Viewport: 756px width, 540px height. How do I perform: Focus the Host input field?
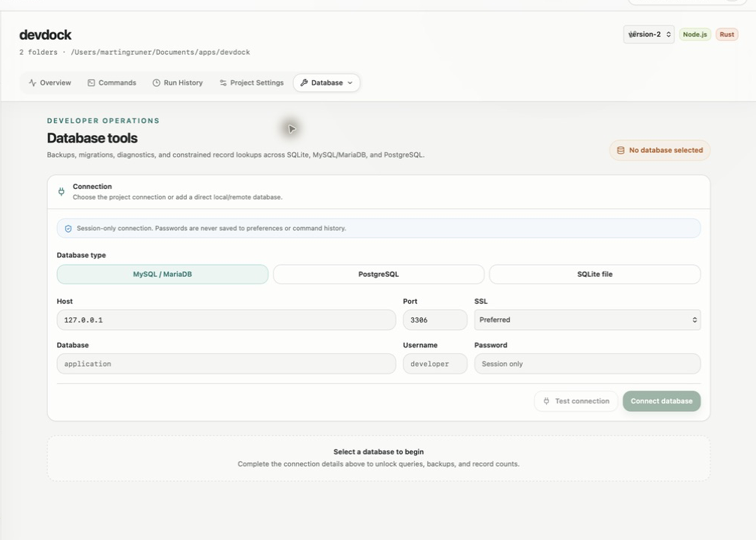coord(226,320)
